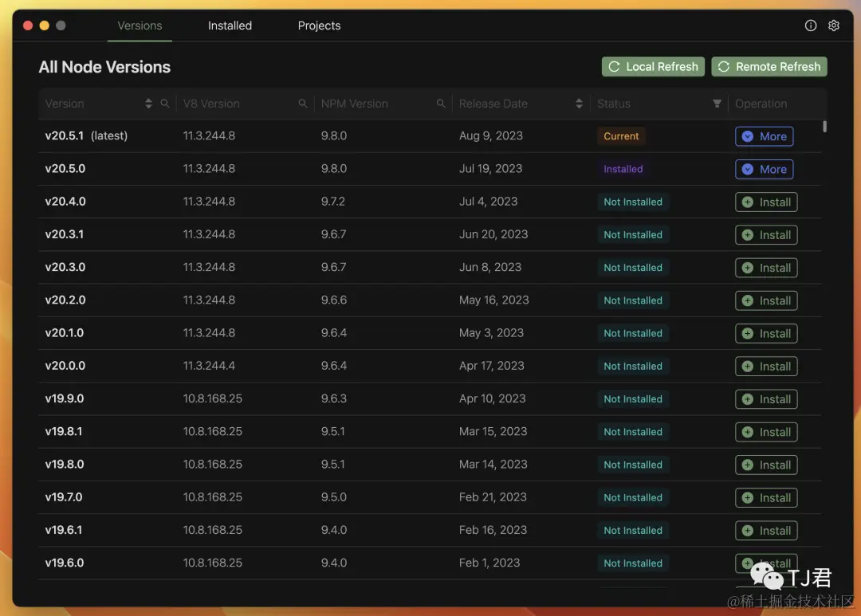Click release date May 16, 2023

(x=493, y=300)
